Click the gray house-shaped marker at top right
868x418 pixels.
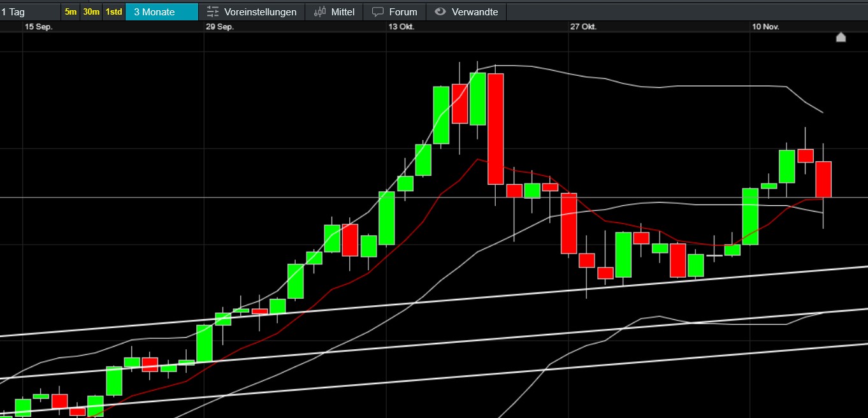click(x=841, y=38)
